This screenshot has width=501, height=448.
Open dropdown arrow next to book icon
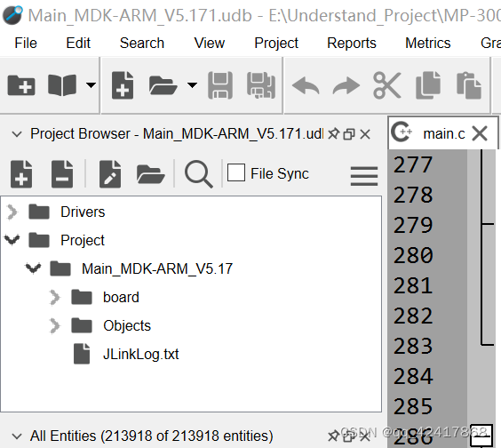tap(91, 85)
